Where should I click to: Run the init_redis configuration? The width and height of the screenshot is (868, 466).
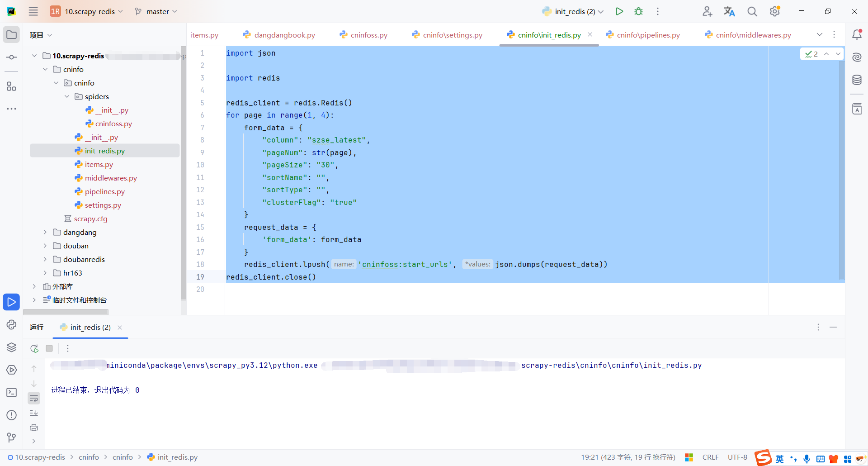click(x=619, y=11)
